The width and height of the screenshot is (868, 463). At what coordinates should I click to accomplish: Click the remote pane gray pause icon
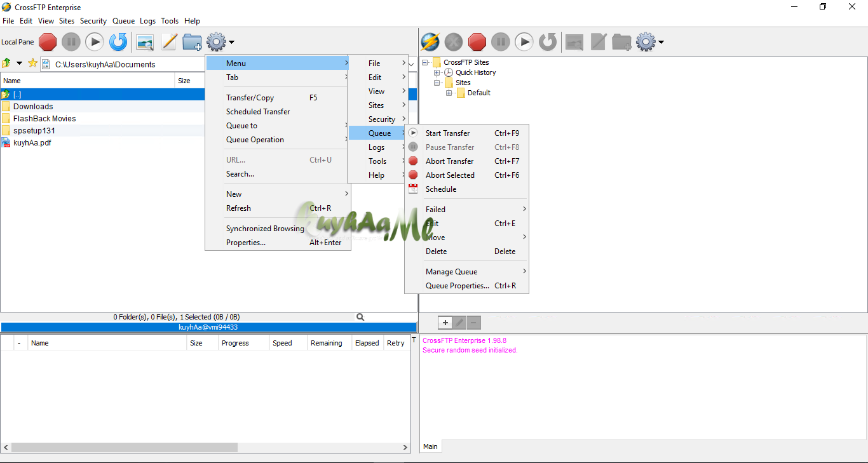(501, 43)
